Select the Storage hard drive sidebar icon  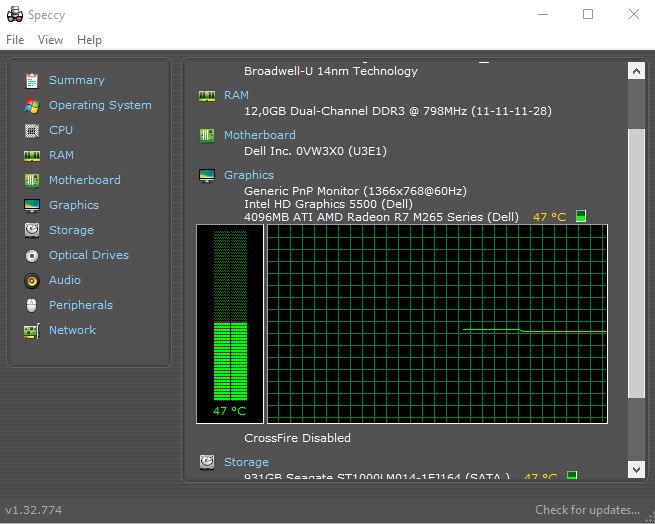[x=32, y=230]
